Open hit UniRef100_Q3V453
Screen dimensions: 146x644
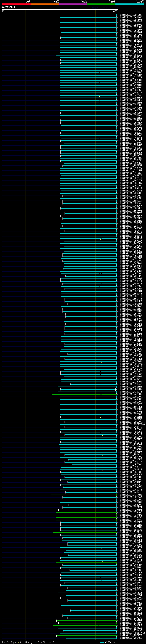(x=131, y=412)
